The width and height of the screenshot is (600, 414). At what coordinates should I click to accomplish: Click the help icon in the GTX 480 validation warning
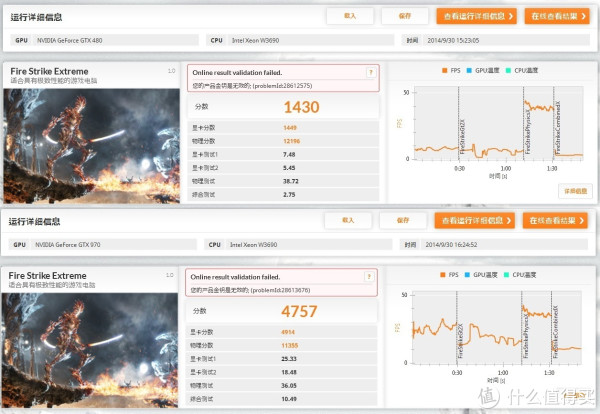371,73
